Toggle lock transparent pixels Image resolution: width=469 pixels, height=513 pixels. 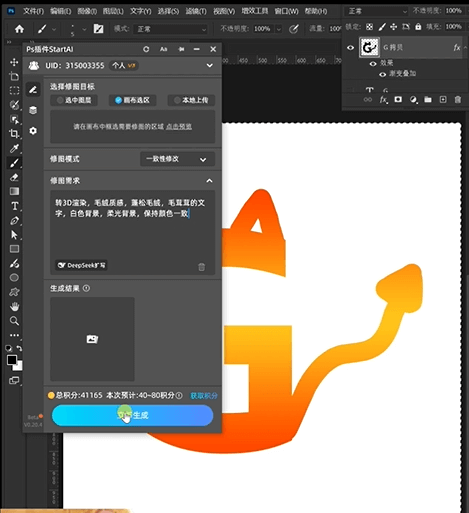[369, 27]
